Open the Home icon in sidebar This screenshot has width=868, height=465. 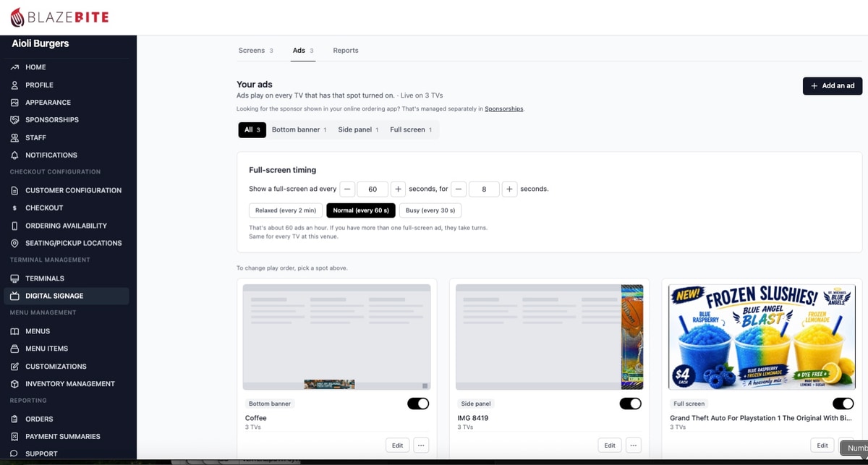(x=14, y=67)
